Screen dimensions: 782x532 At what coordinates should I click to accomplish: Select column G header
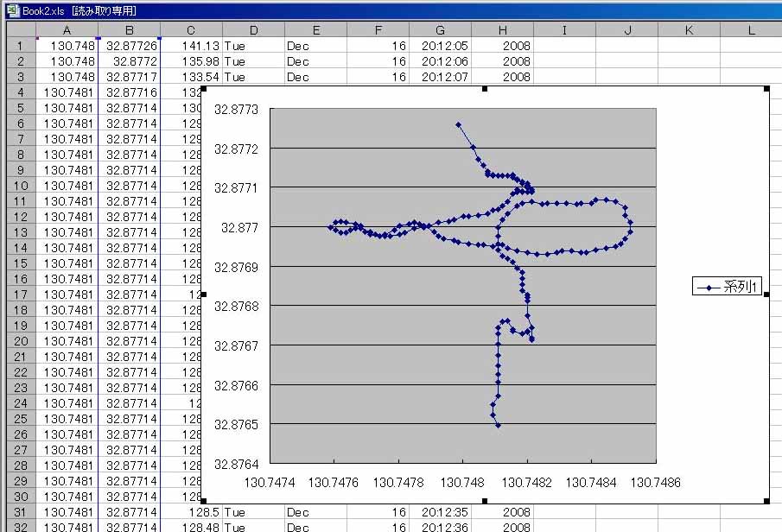pyautogui.click(x=440, y=30)
